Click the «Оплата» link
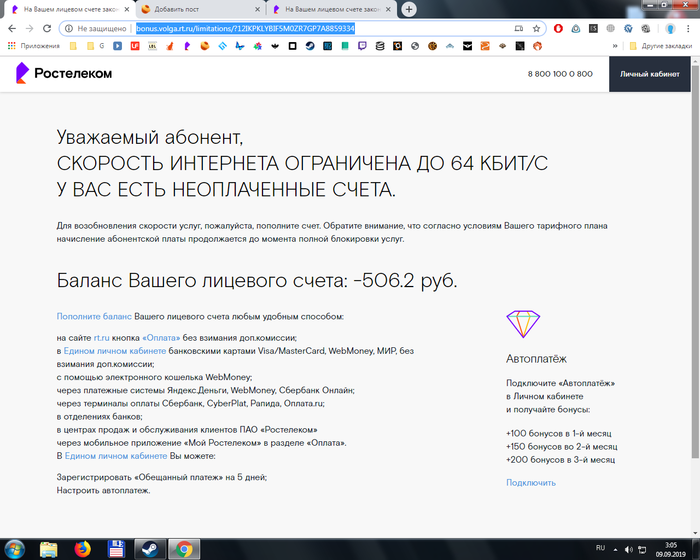 161,338
